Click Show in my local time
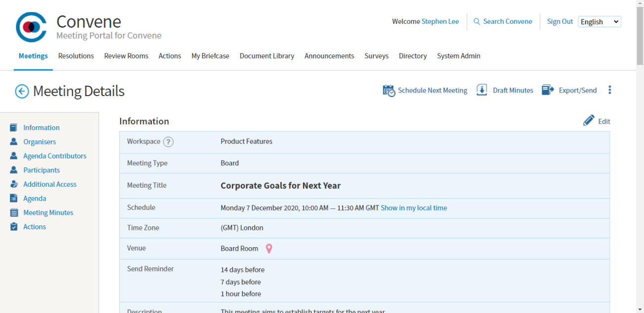The height and width of the screenshot is (313, 644). point(414,208)
